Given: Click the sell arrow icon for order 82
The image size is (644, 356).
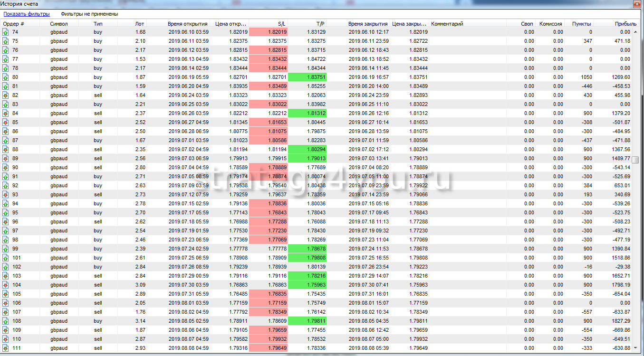Looking at the screenshot, I should click(x=6, y=95).
